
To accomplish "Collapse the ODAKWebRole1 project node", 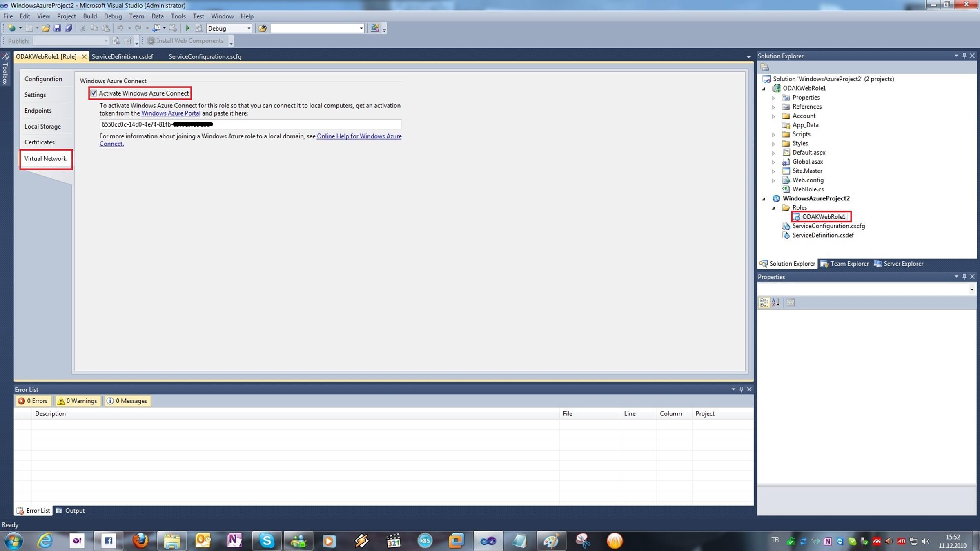I will point(764,89).
